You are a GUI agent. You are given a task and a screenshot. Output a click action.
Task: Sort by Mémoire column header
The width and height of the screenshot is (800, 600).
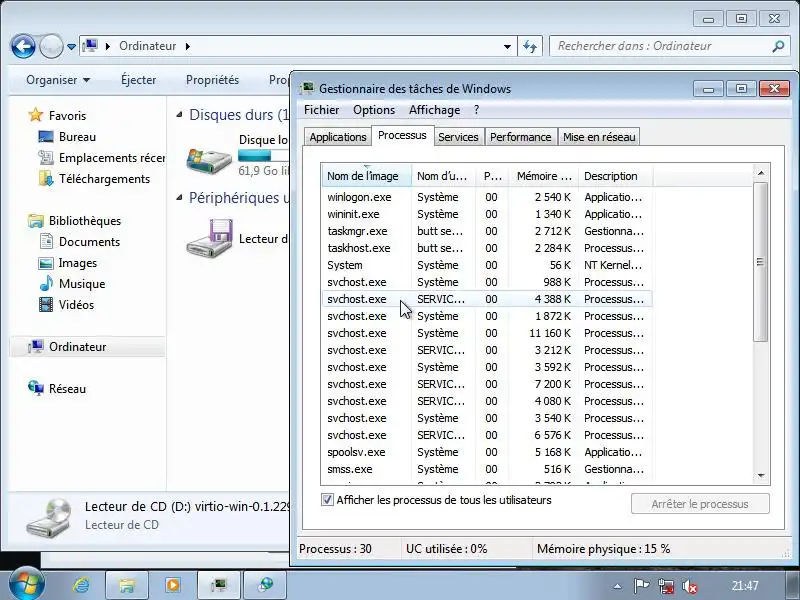(x=544, y=176)
